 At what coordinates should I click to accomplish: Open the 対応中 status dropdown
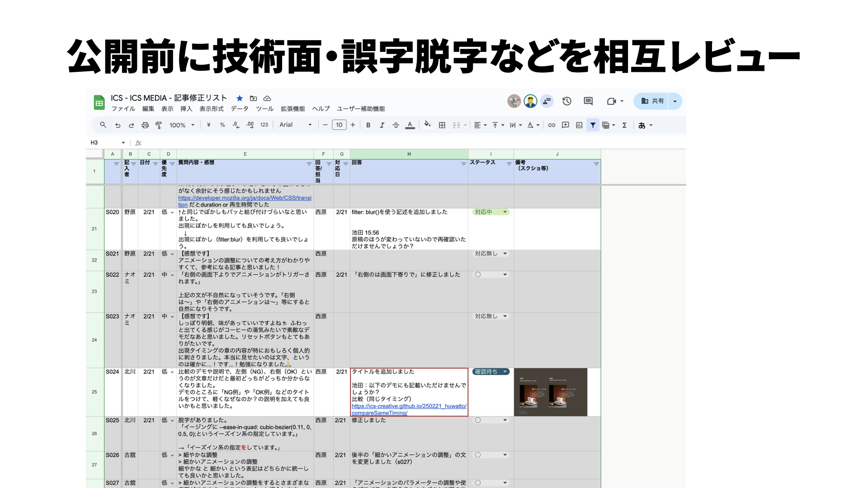coord(491,212)
